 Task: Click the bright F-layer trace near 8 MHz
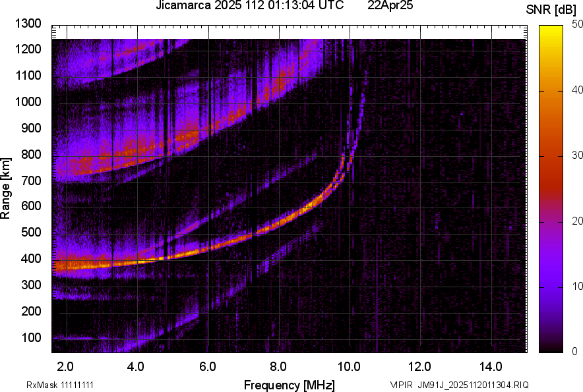point(280,222)
